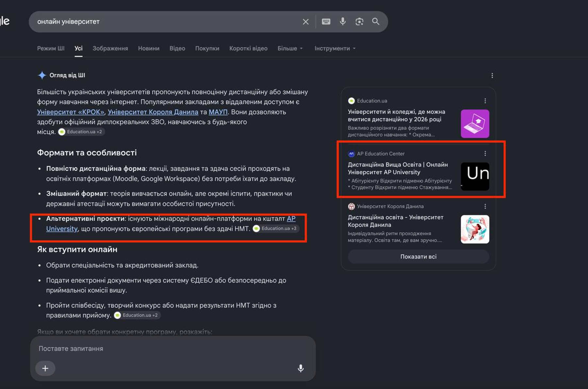Expand the Інструменти dropdown
This screenshot has height=389, width=588.
(x=335, y=48)
